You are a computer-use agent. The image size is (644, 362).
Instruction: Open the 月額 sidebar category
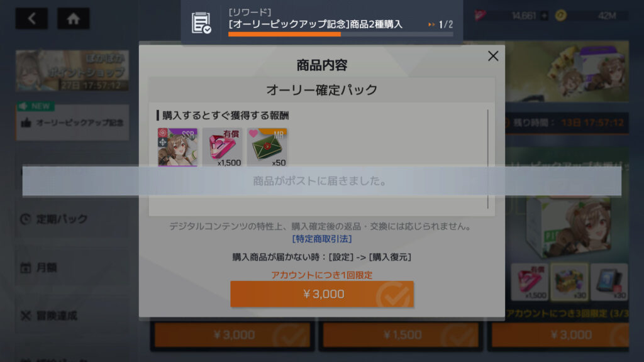[x=72, y=268]
